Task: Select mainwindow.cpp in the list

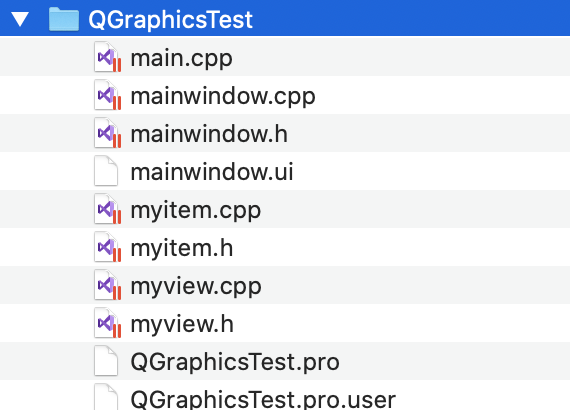Action: pos(223,96)
